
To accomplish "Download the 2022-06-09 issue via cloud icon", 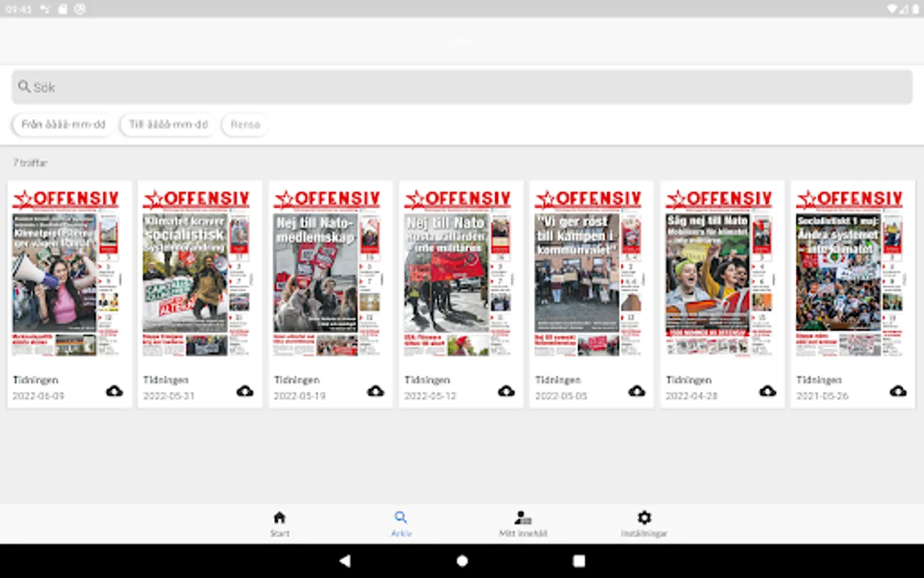I will click(114, 390).
